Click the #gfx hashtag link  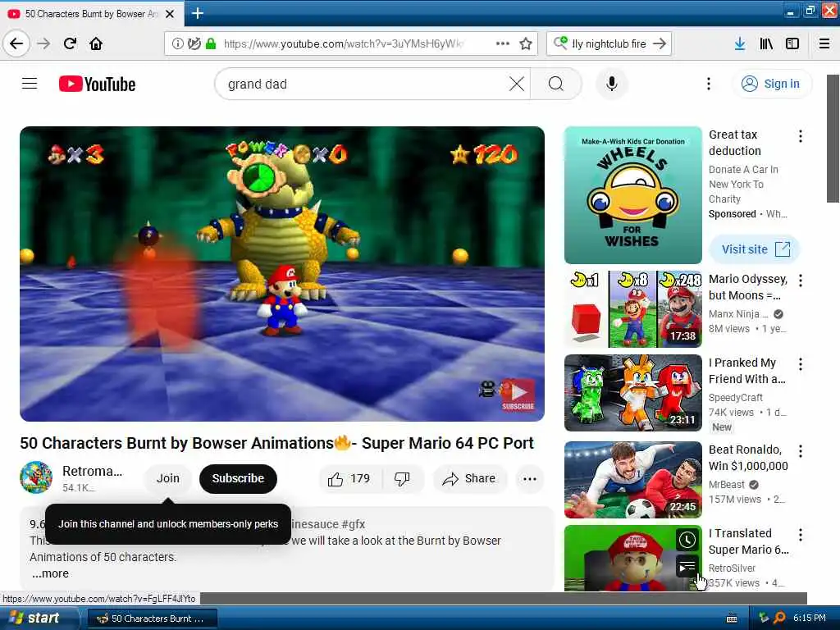click(353, 524)
